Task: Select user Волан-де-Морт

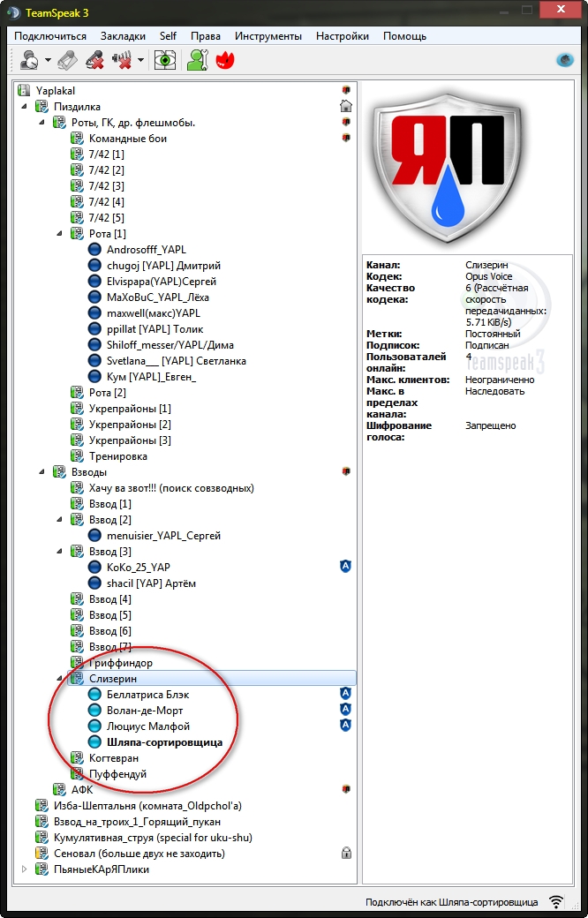Action: [x=145, y=711]
